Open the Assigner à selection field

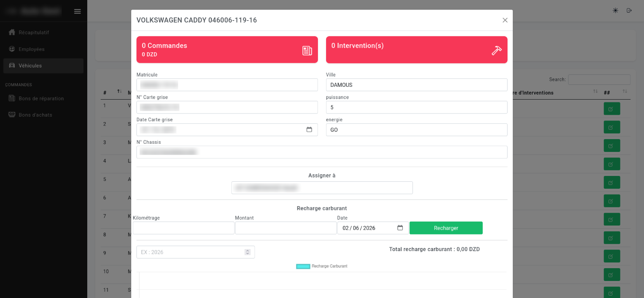point(322,188)
